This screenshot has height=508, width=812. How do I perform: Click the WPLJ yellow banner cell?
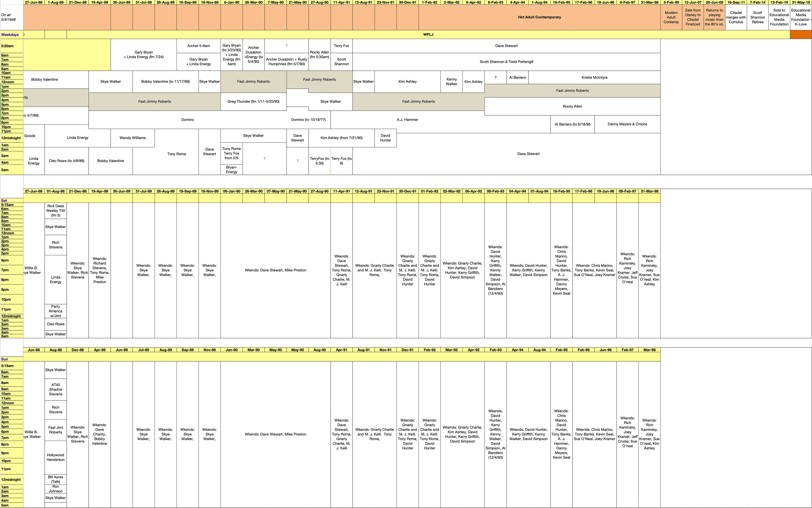coord(428,34)
